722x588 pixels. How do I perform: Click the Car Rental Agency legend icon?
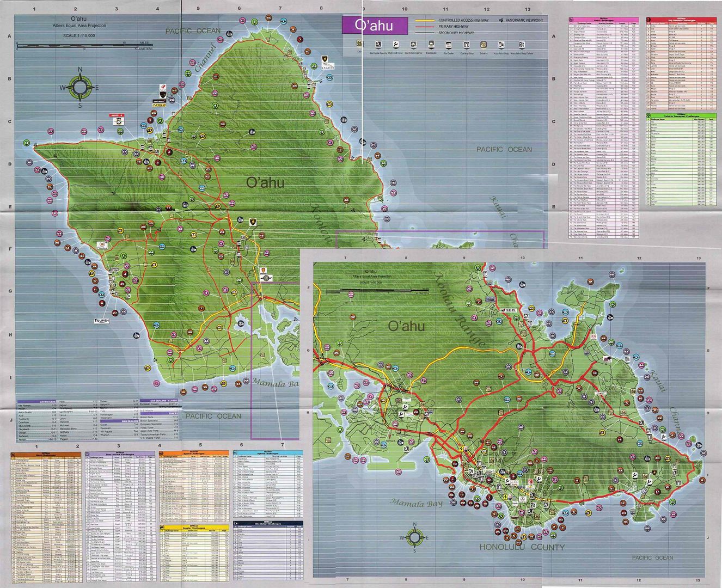378,45
